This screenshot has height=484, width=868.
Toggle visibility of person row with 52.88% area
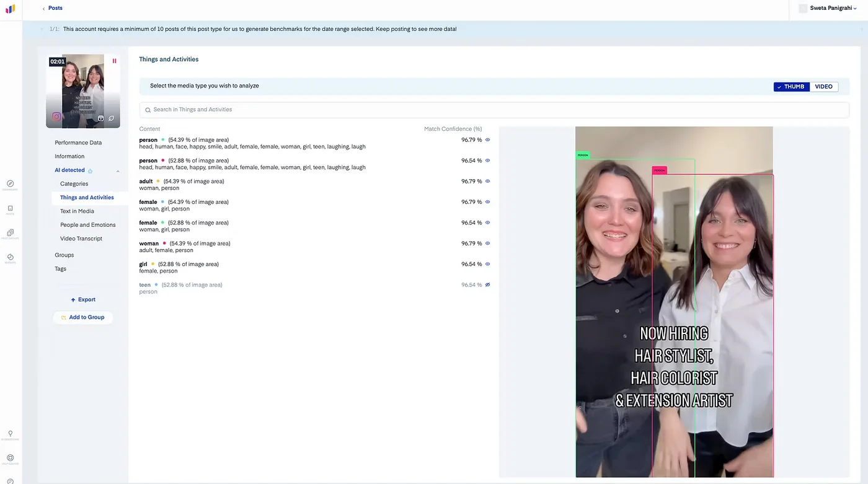487,161
